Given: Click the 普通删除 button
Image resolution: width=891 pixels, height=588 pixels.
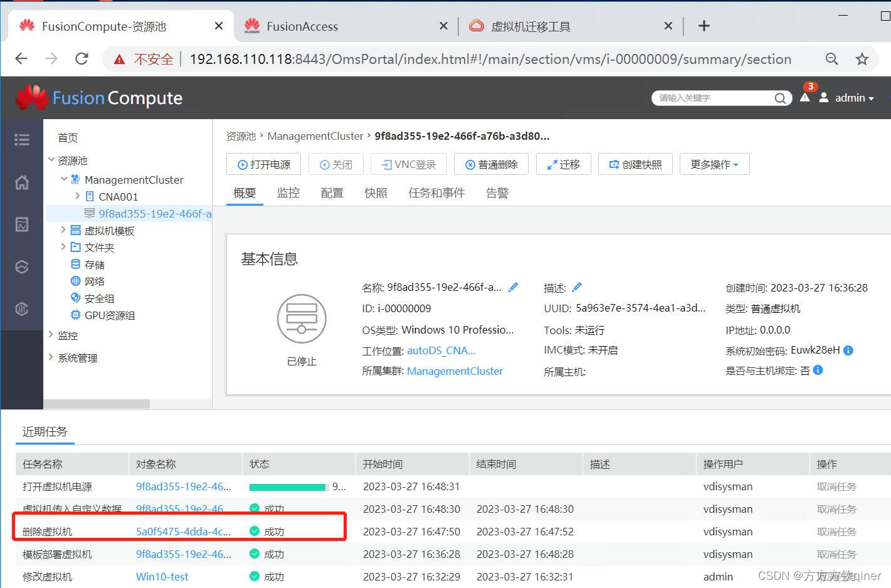Looking at the screenshot, I should pos(491,164).
